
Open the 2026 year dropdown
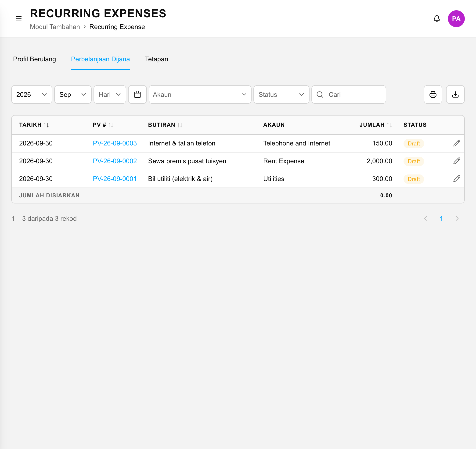32,94
